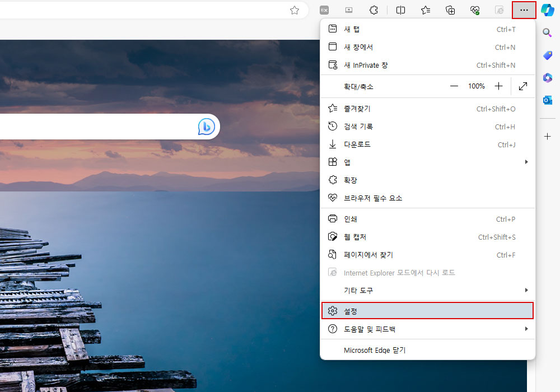The image size is (560, 392).
Task: Increase zoom with the plus button
Action: (498, 86)
